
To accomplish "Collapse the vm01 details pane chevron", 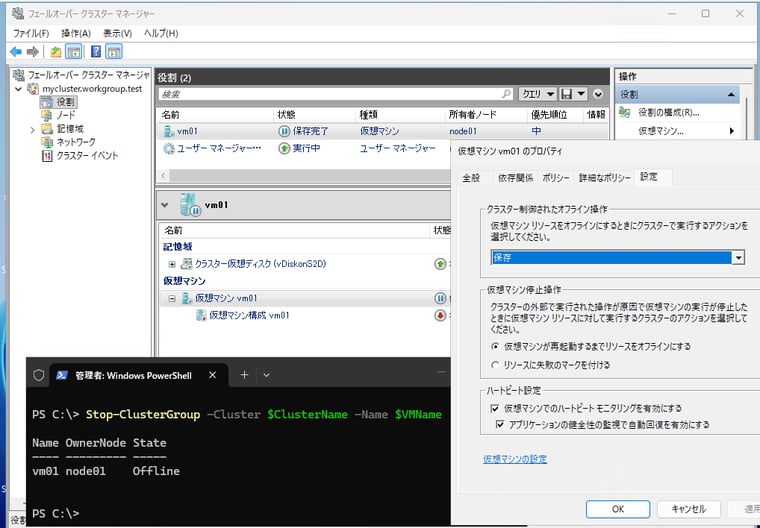I will 165,205.
